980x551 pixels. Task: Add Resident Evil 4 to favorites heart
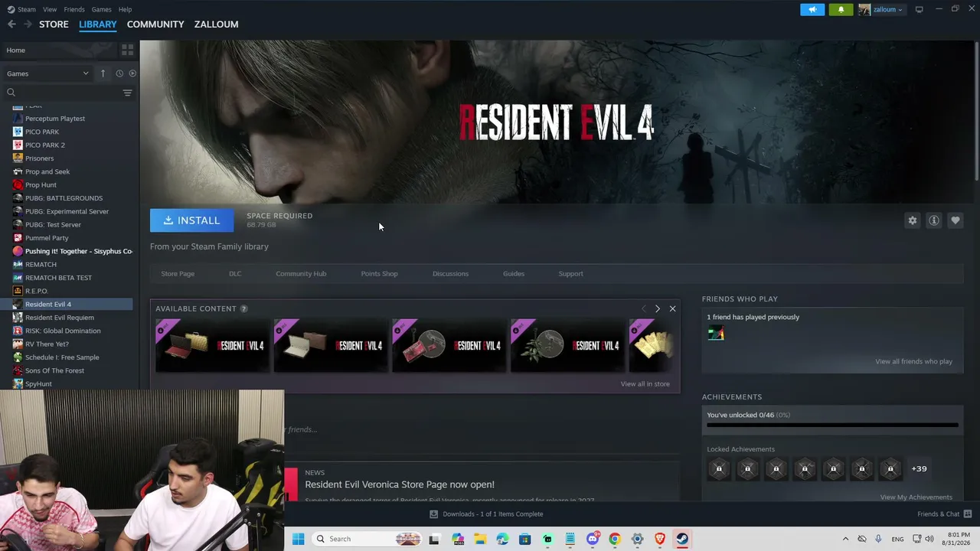pyautogui.click(x=955, y=220)
